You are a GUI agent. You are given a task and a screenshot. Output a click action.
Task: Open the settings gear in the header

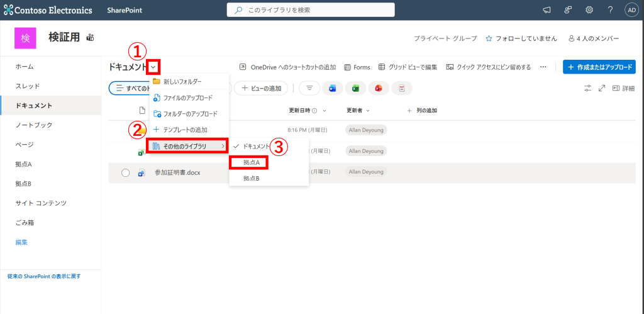589,10
